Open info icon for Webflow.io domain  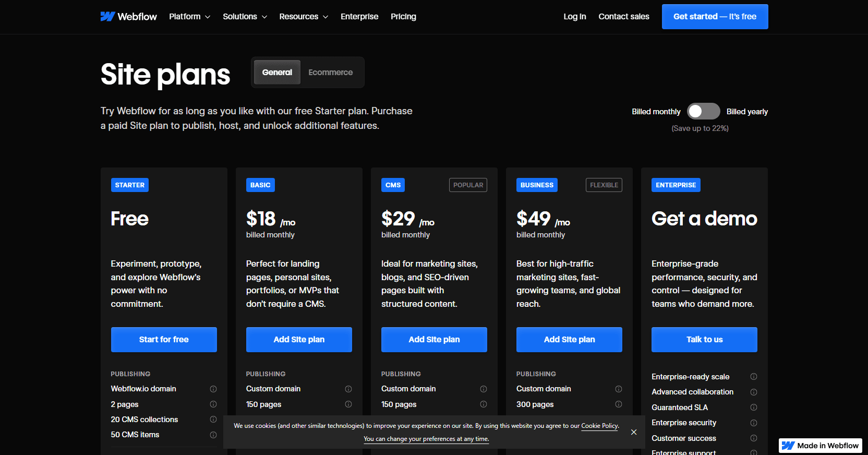pos(213,389)
